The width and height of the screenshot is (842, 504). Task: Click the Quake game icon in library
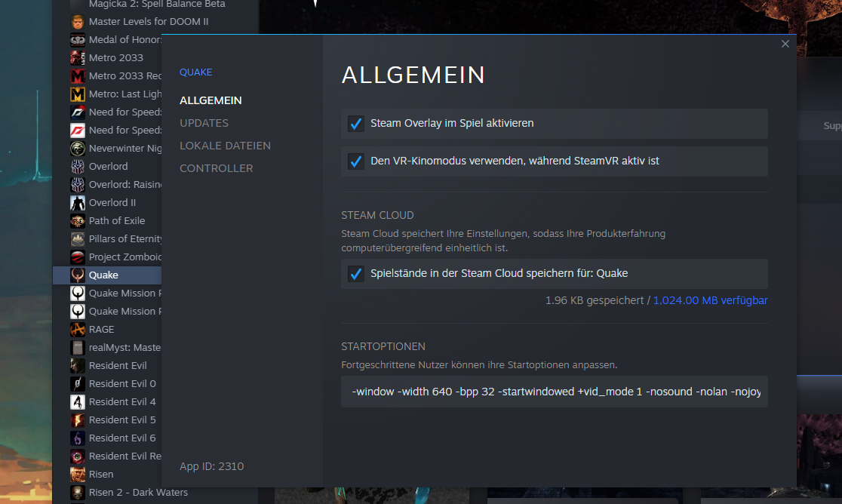pos(77,275)
